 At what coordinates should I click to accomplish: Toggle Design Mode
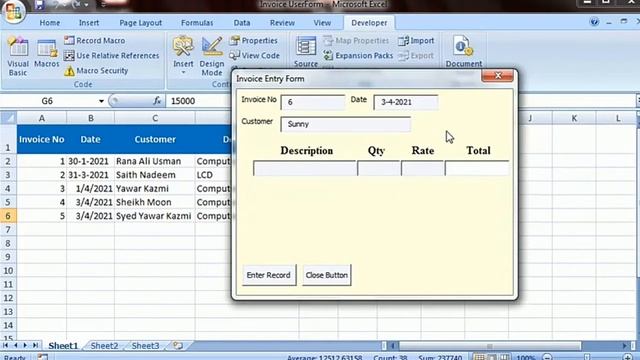(x=212, y=56)
